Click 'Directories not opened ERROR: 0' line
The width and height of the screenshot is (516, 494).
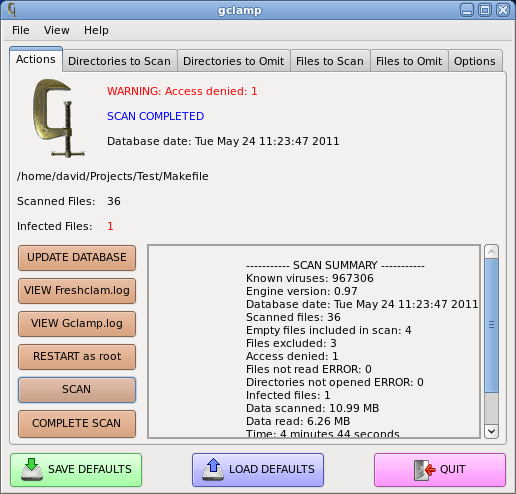335,382
